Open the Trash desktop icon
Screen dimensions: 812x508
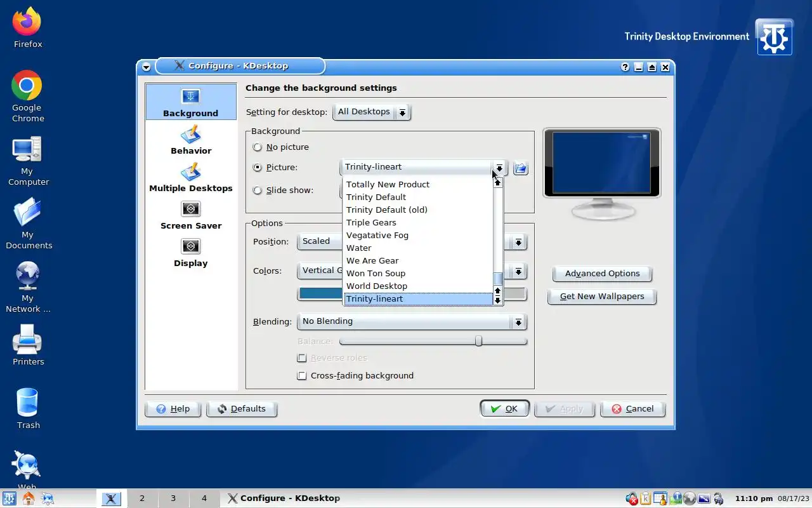coord(27,409)
